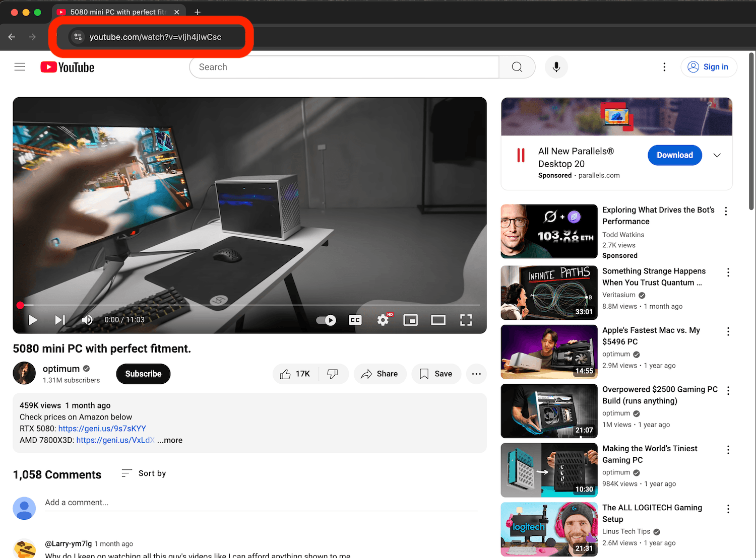The height and width of the screenshot is (558, 756).
Task: Click the search magnifier icon
Action: (x=517, y=66)
